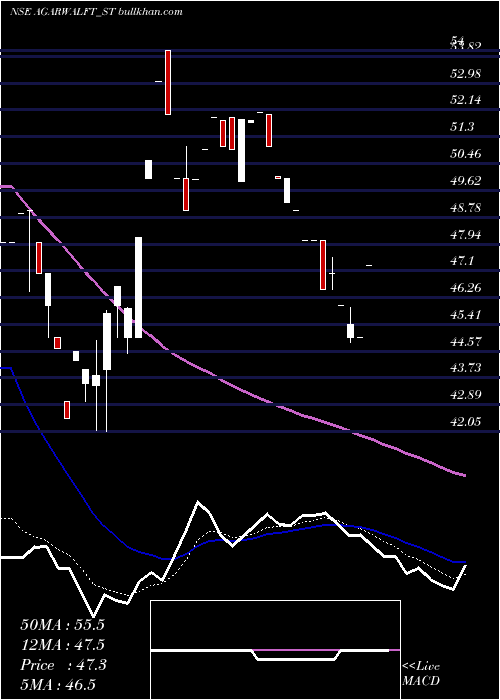
Task: Click the 42.05 price axis label
Action: 466,421
